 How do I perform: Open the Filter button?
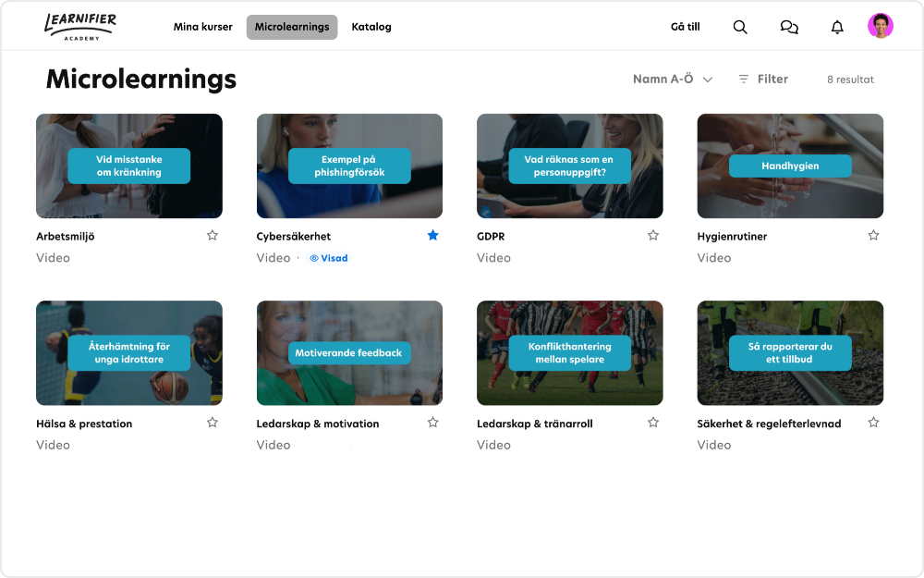tap(763, 79)
